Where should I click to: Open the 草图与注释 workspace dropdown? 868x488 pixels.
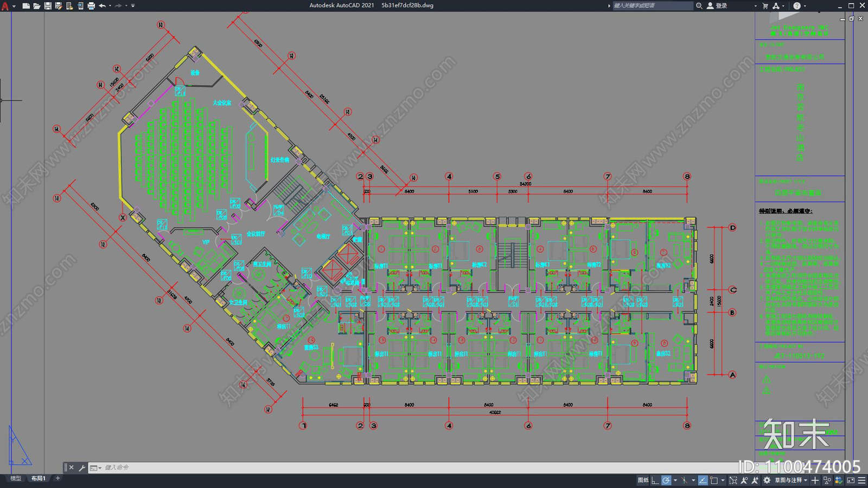(791, 480)
